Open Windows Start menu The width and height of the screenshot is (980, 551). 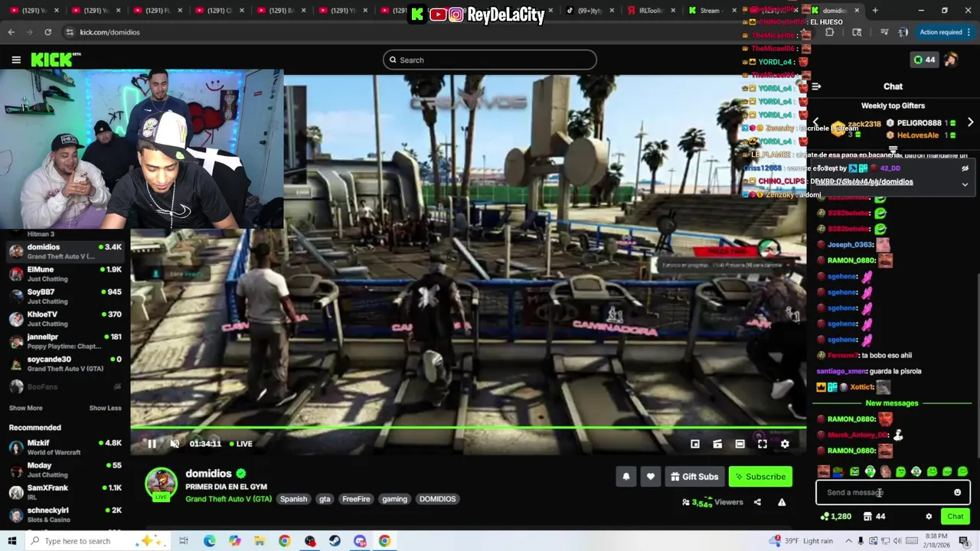pos(11,541)
